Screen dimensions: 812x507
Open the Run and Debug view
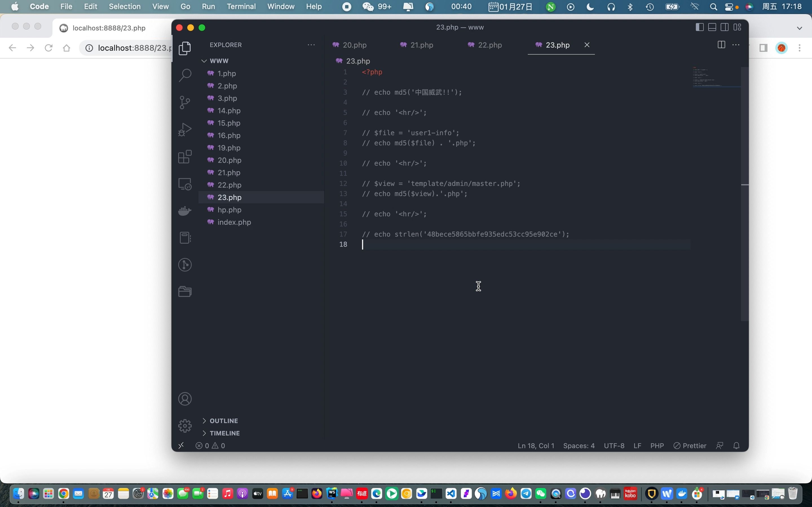tap(185, 130)
